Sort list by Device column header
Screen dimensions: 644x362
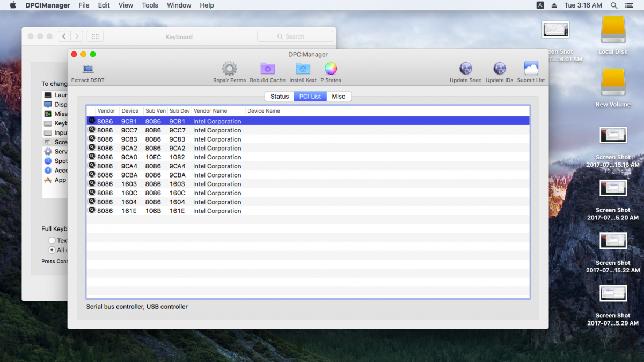[x=130, y=111]
